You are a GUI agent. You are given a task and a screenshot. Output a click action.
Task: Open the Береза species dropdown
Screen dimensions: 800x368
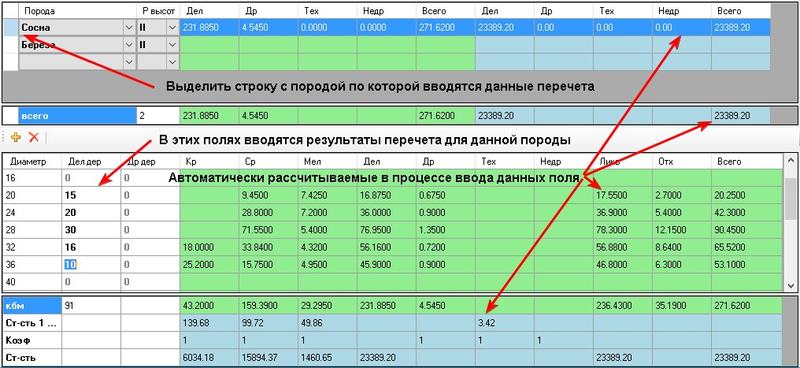coord(129,45)
